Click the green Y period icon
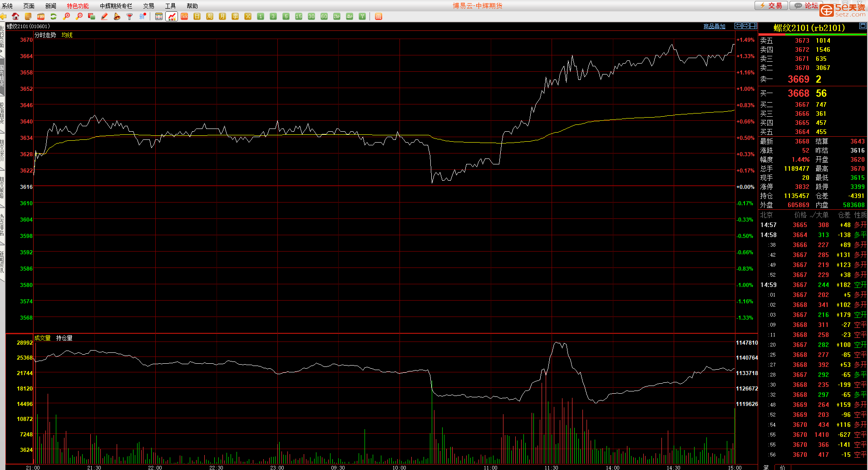 (362, 16)
